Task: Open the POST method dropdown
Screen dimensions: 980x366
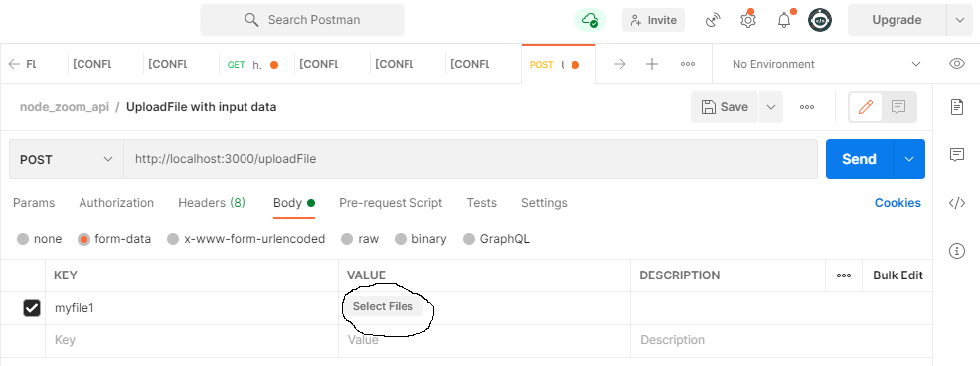Action: (x=67, y=159)
